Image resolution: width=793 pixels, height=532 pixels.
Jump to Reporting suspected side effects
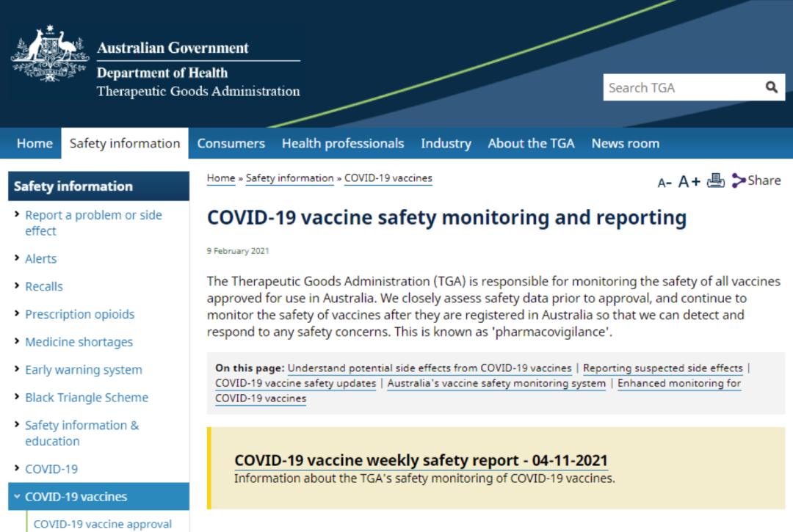pos(662,368)
